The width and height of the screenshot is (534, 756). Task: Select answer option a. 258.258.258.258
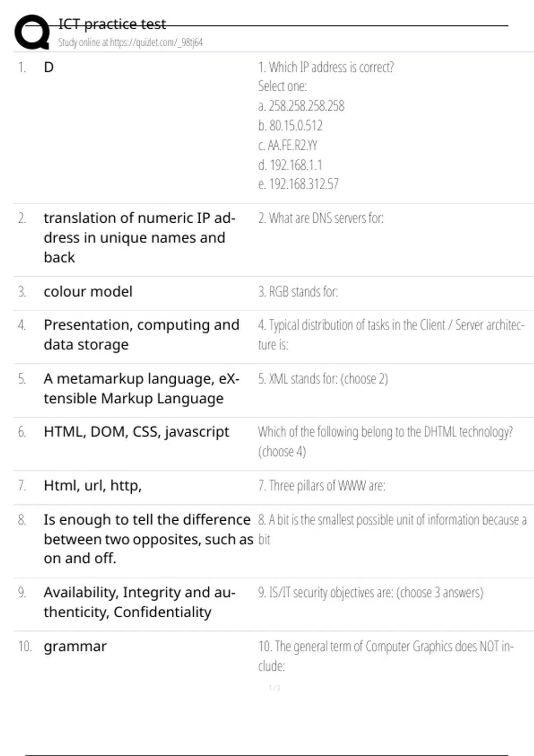click(x=301, y=106)
